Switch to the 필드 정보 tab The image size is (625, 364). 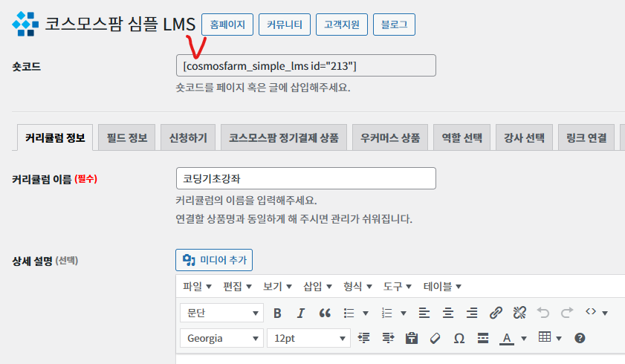tap(127, 137)
